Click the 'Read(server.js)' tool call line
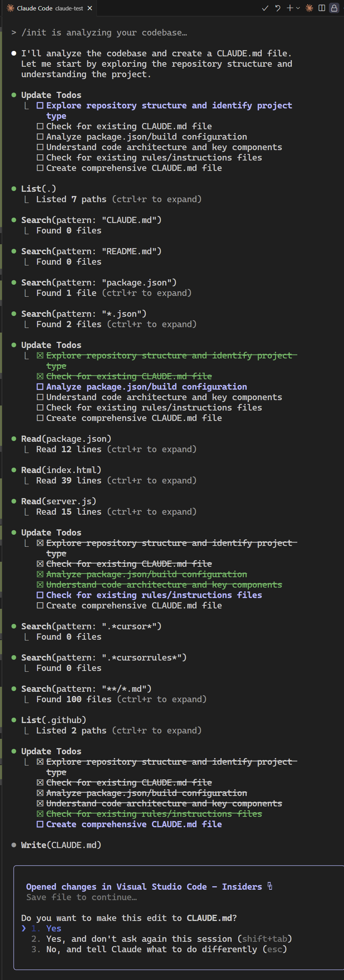 point(59,501)
